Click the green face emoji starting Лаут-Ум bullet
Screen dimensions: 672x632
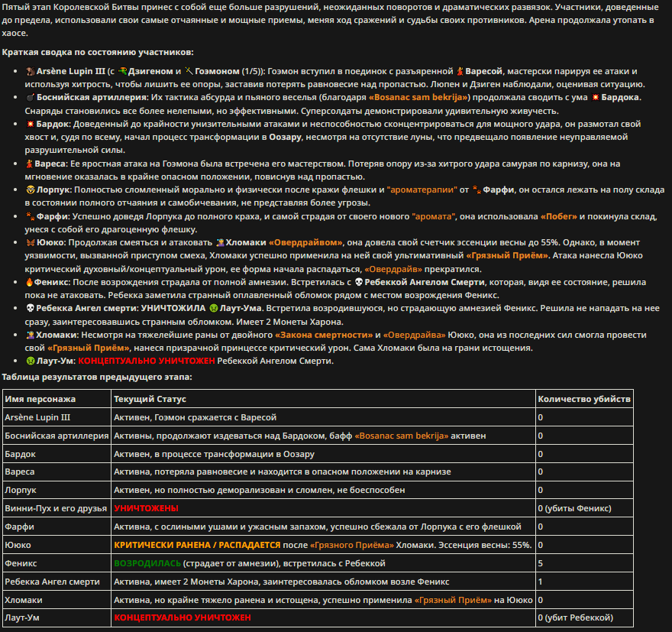(x=30, y=361)
